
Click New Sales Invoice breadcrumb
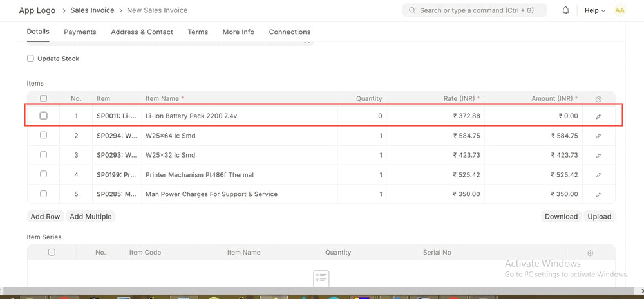[157, 10]
